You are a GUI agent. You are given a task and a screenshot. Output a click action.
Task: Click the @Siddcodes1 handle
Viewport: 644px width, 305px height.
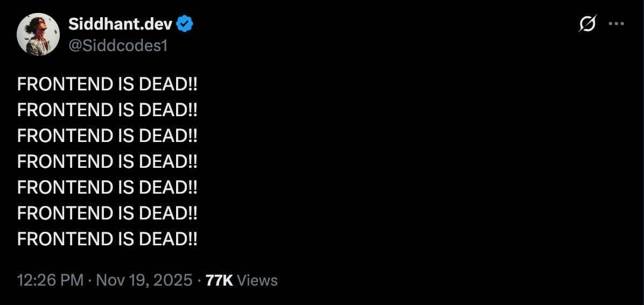click(118, 46)
